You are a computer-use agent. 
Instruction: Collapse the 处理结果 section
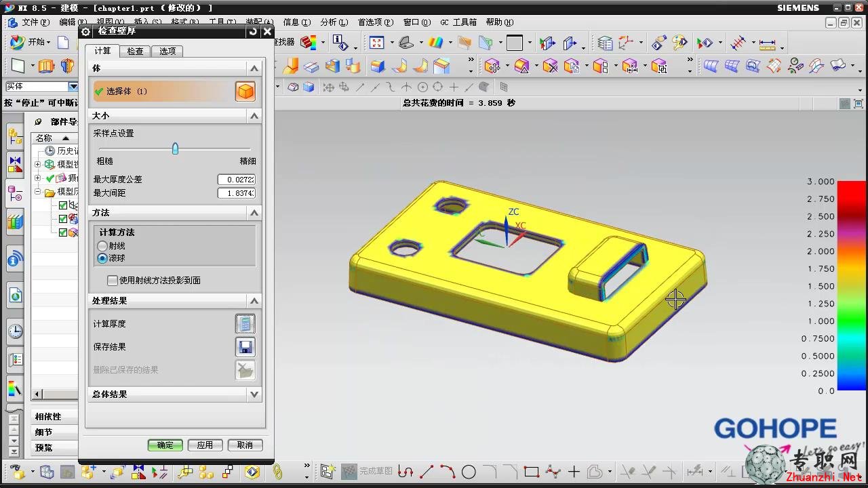point(254,300)
